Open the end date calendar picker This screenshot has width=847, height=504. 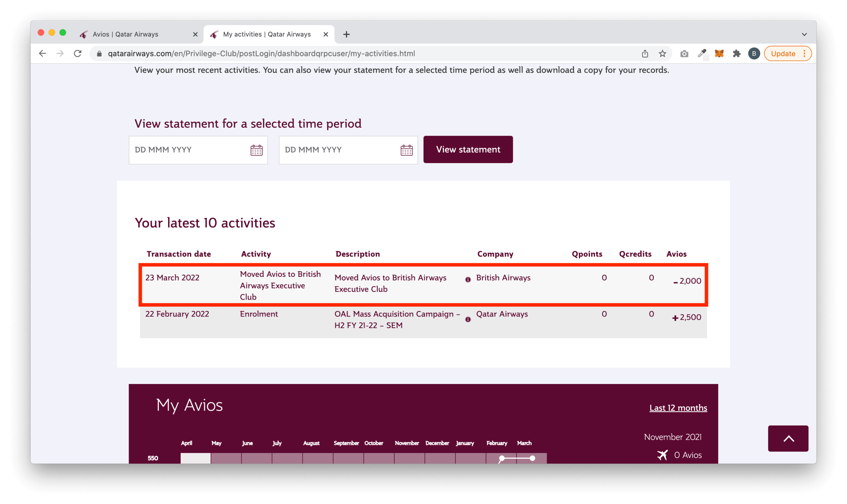[406, 150]
